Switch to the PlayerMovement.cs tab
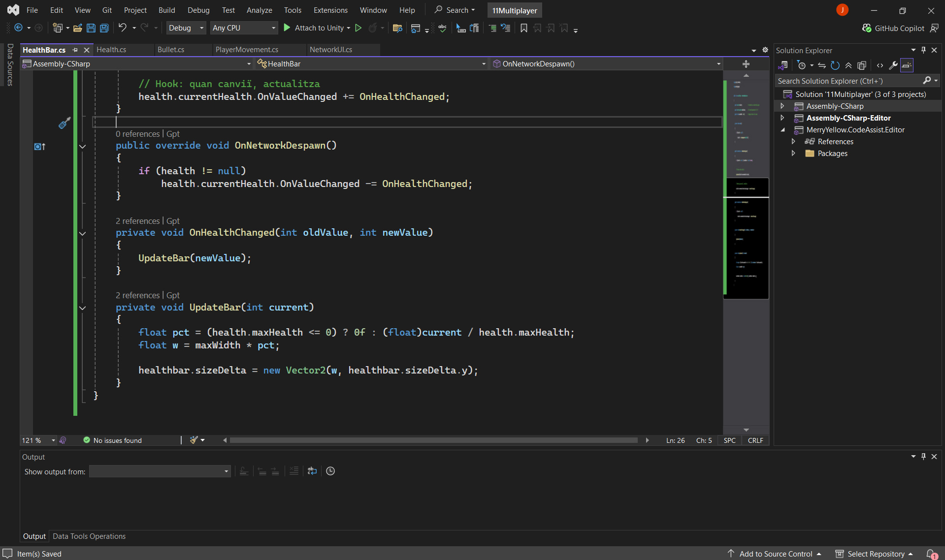The width and height of the screenshot is (945, 560). [x=247, y=50]
